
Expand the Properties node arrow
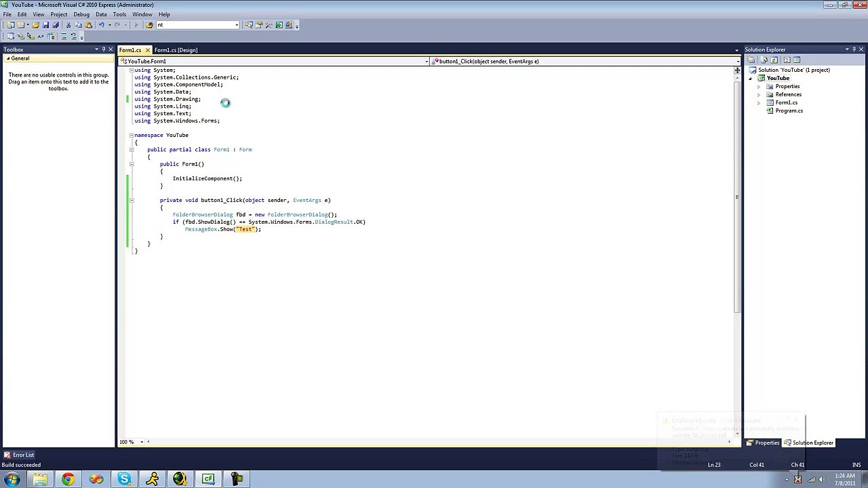click(x=759, y=87)
